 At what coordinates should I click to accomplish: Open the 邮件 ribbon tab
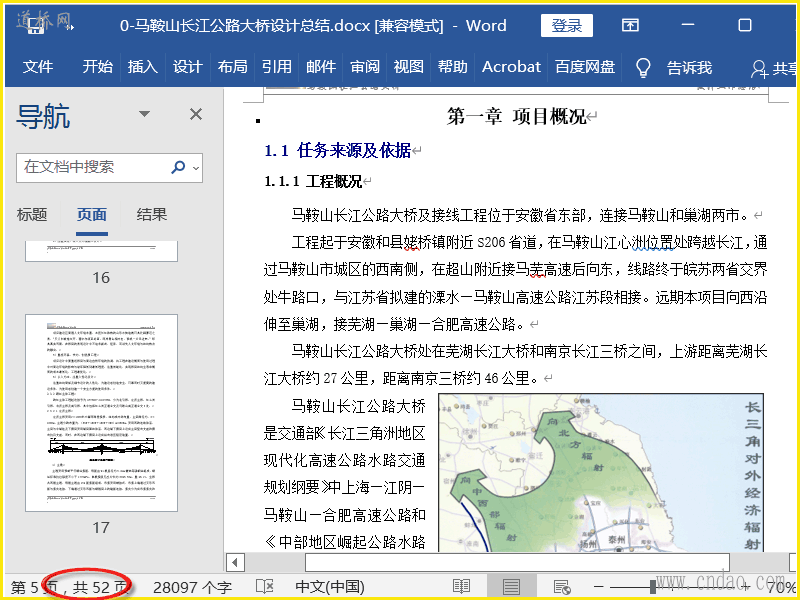[x=321, y=67]
